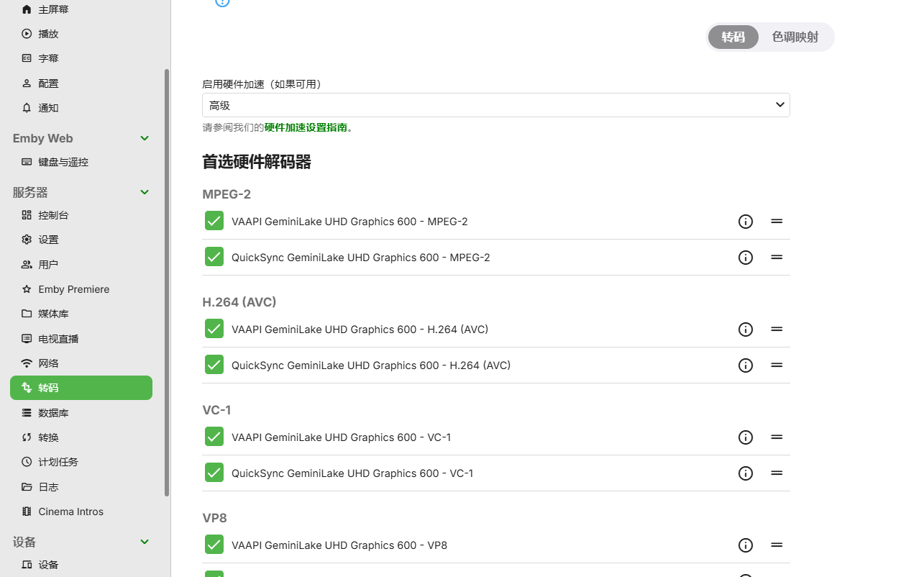Click the dashboard icon beside 控制台

[x=27, y=215]
